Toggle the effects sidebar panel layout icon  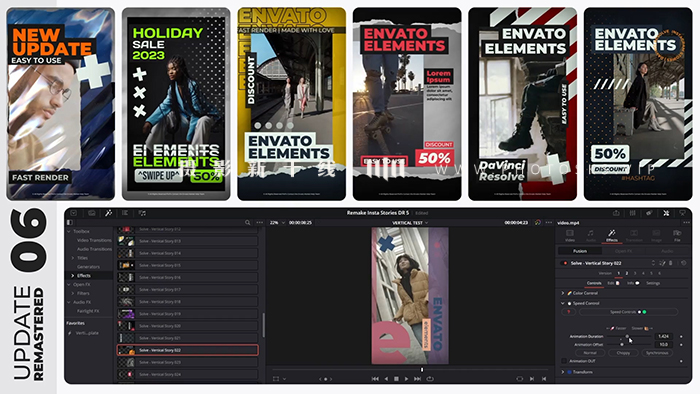[x=69, y=222]
